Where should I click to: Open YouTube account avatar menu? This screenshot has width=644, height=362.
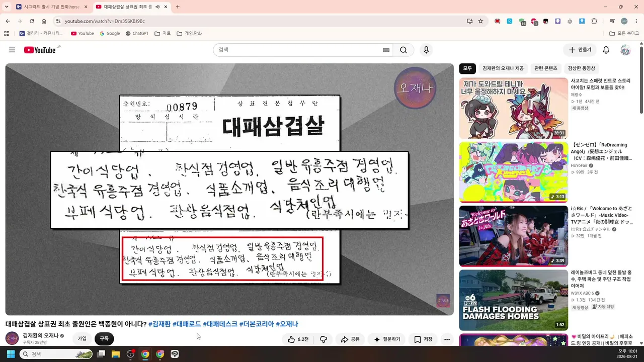click(625, 50)
